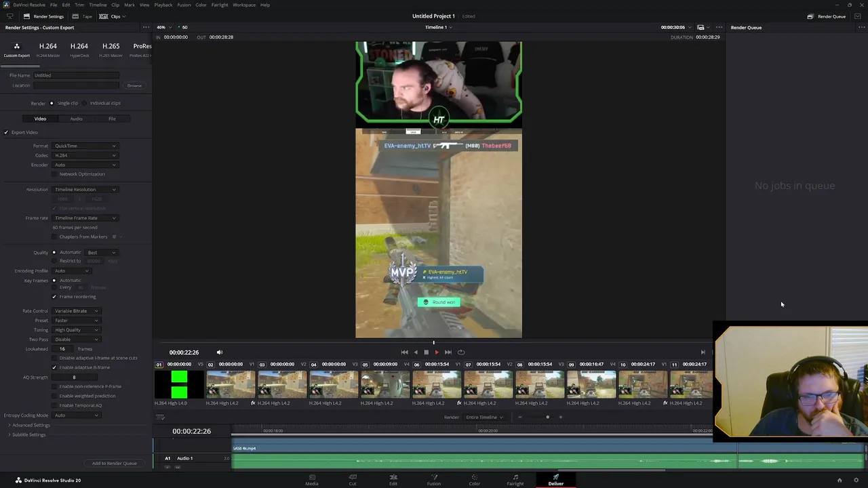Open the Encoder Auto dropdown
The image size is (868, 488).
(x=85, y=165)
